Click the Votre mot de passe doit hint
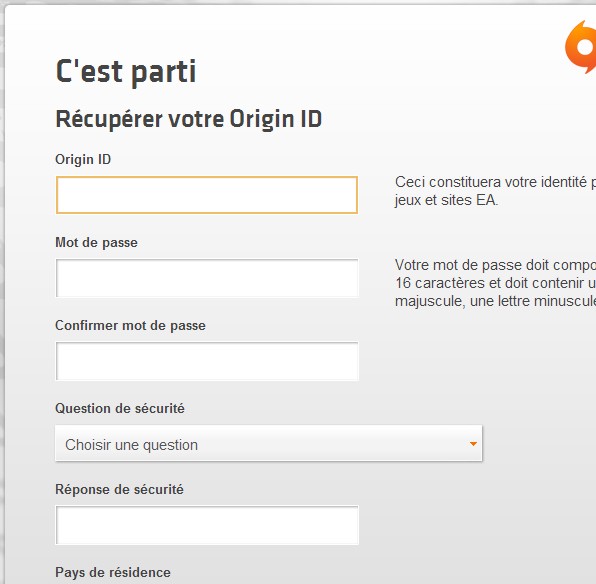This screenshot has height=584, width=596. pos(495,265)
